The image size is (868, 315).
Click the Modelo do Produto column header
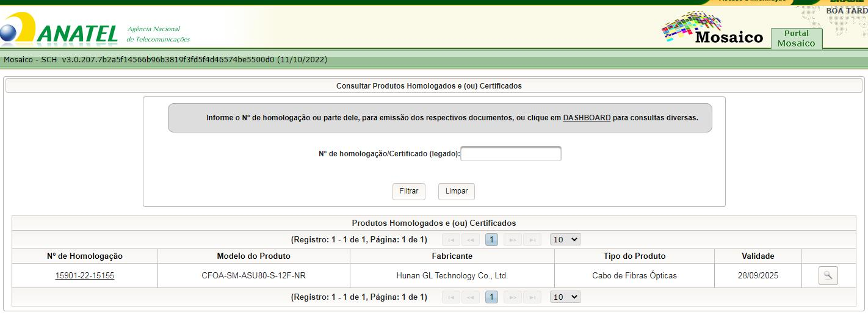[x=254, y=256]
